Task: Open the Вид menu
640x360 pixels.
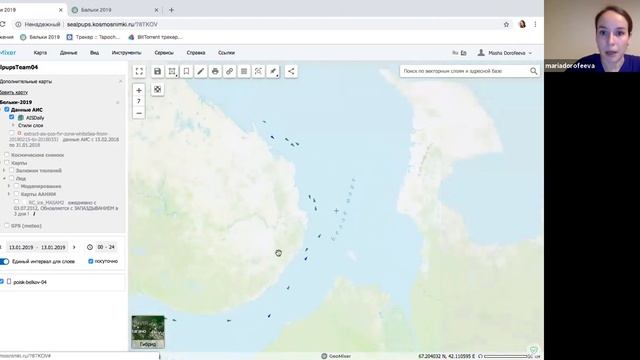Action: 94,53
